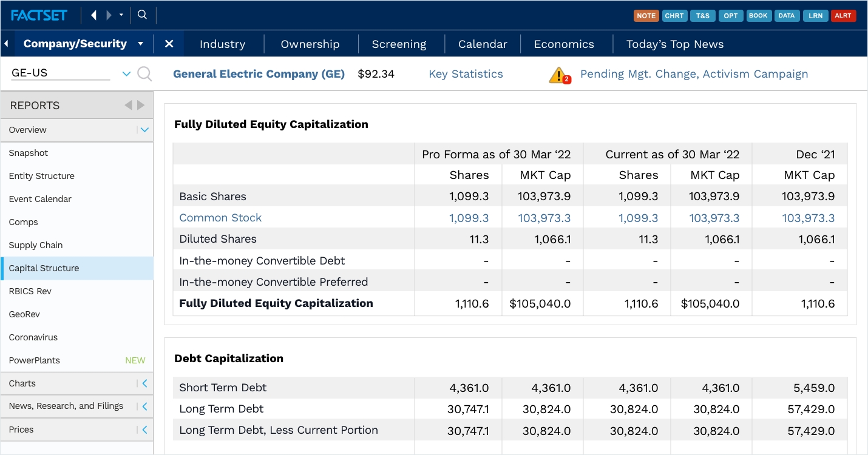The height and width of the screenshot is (455, 868).
Task: Open the CHRT chart shortcut
Action: pyautogui.click(x=674, y=16)
